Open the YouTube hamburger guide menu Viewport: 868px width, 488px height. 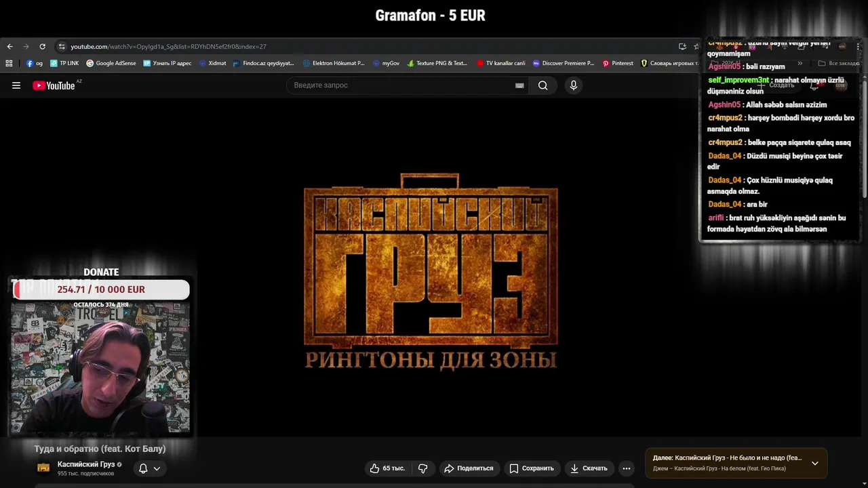16,85
